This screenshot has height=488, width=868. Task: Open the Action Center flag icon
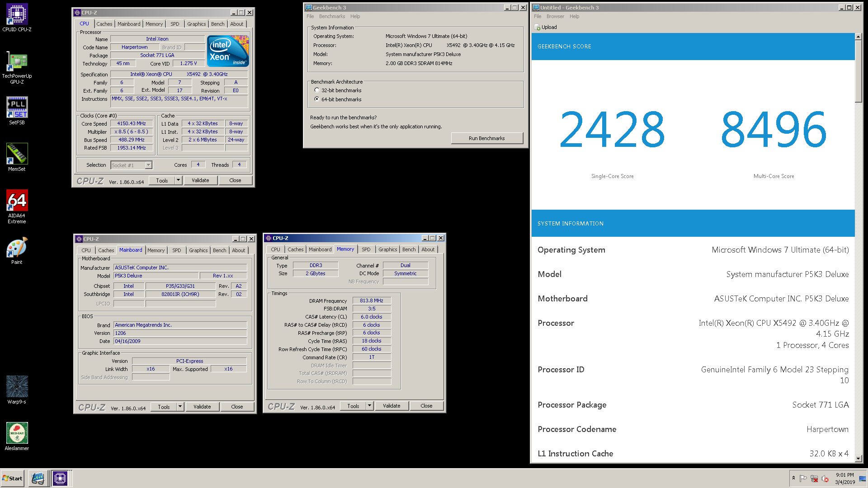point(803,479)
